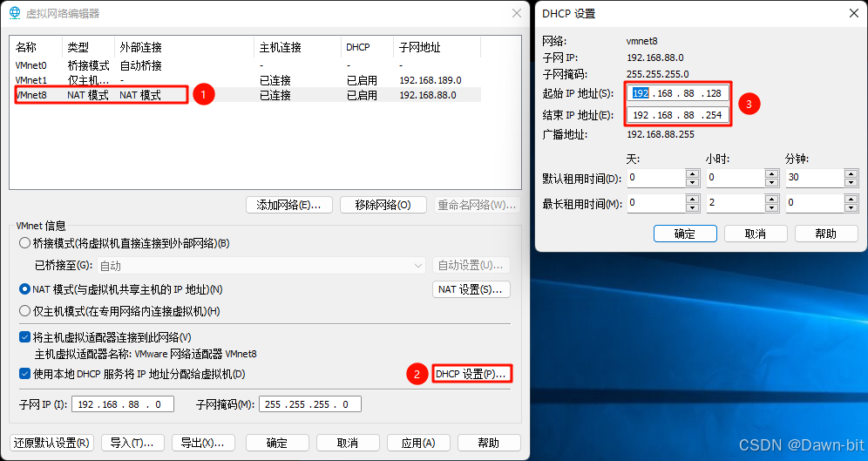The image size is (868, 461).
Task: Decrease maximum lease hours with down arrow
Action: pos(772,207)
